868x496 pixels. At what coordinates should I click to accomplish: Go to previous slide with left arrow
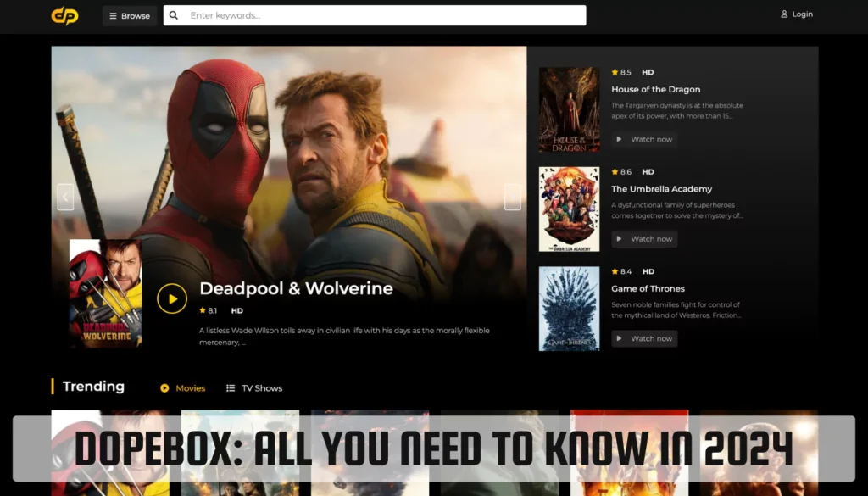pos(65,198)
